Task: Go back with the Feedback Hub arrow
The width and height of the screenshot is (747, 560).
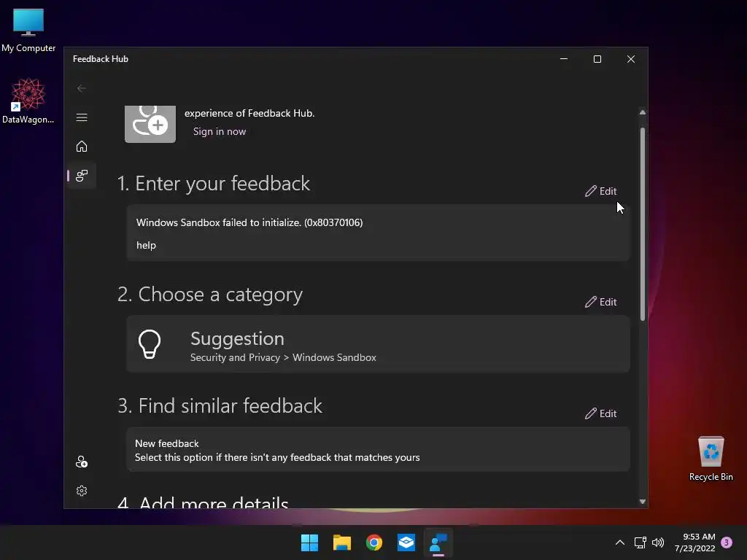Action: coord(82,88)
